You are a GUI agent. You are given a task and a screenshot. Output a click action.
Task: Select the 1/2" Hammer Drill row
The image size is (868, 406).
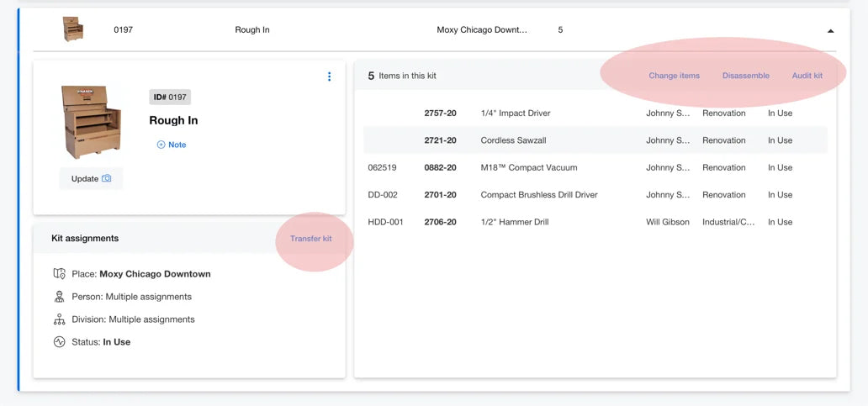595,222
